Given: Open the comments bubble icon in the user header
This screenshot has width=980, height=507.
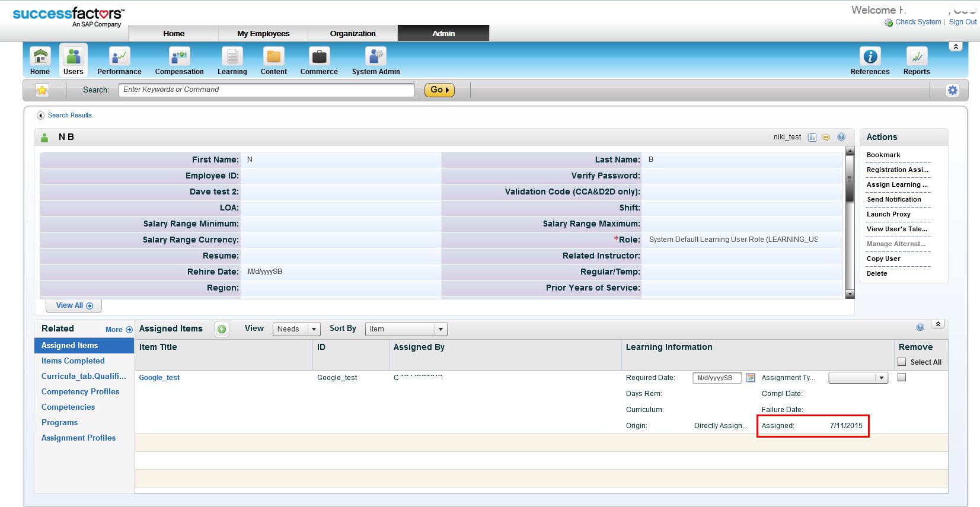Looking at the screenshot, I should [x=826, y=138].
